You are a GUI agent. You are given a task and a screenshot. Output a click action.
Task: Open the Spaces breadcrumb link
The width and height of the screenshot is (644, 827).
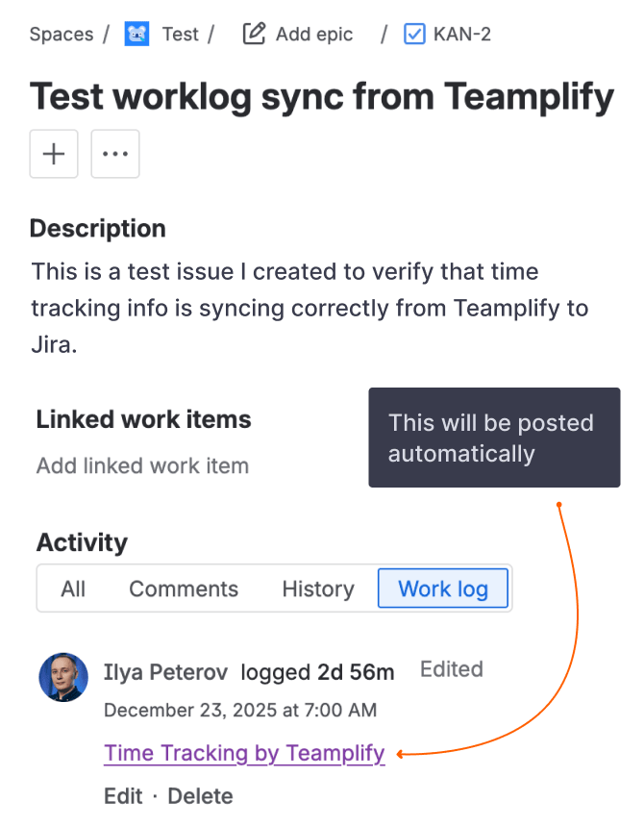coord(62,35)
